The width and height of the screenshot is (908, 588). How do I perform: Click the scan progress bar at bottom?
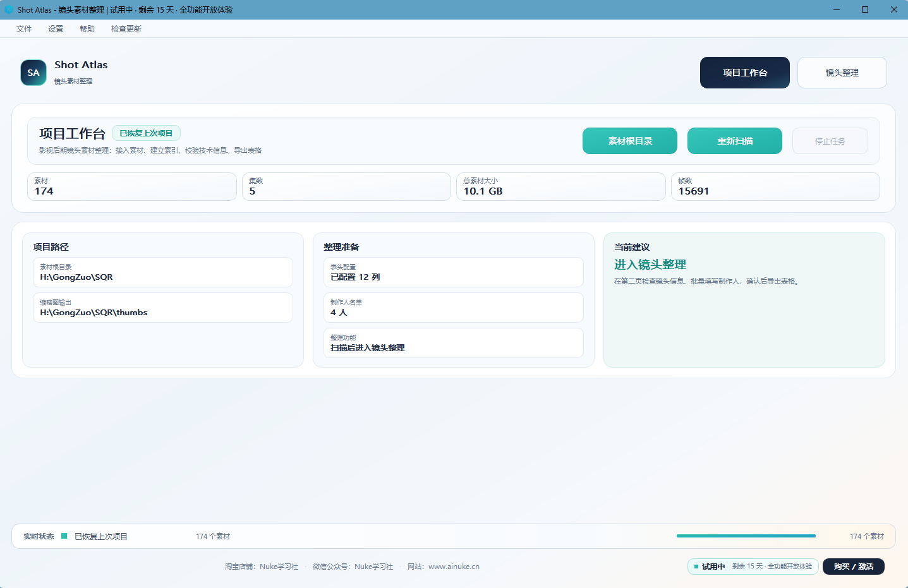(746, 536)
